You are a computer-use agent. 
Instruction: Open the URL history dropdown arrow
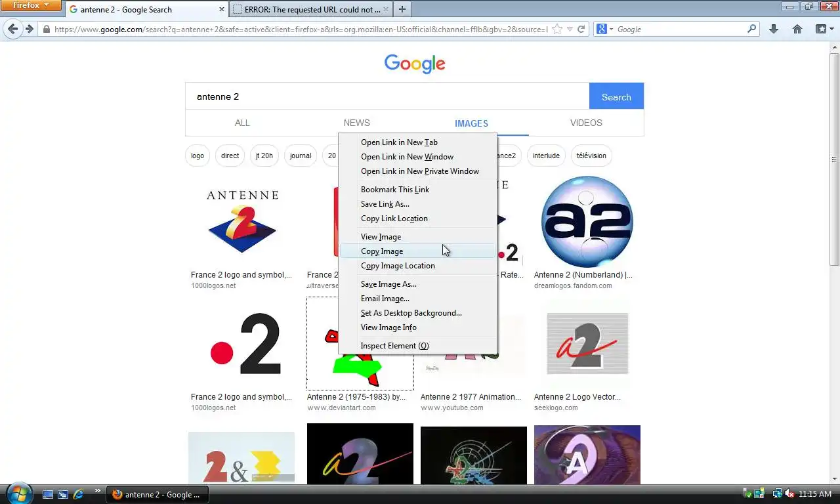(x=570, y=29)
